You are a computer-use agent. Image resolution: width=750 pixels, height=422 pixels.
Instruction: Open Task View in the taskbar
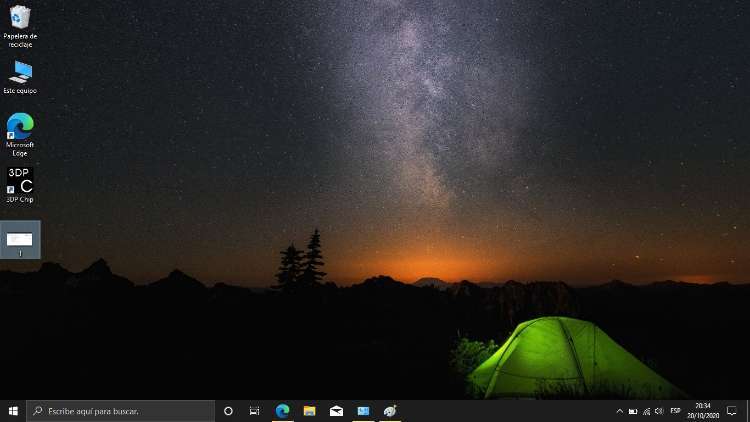click(255, 411)
